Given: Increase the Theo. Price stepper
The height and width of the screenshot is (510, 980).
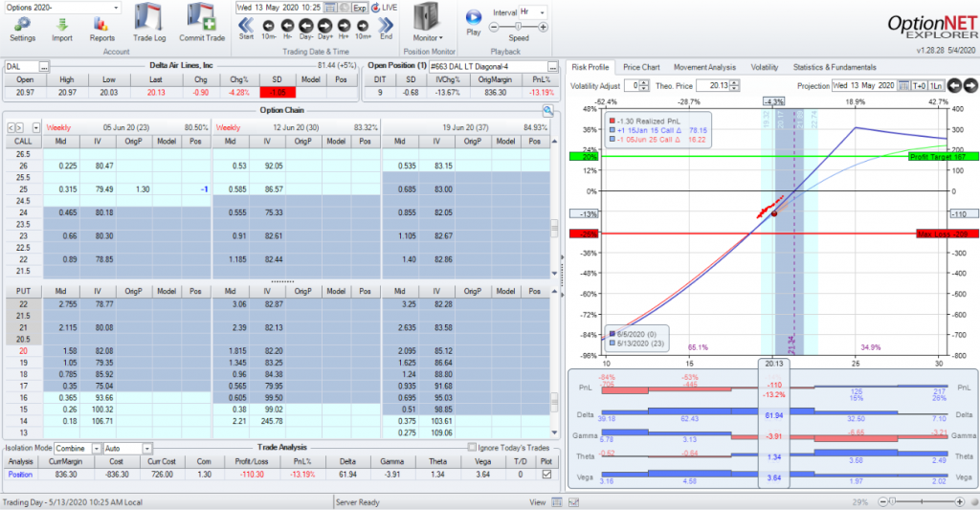Looking at the screenshot, I should [x=734, y=83].
